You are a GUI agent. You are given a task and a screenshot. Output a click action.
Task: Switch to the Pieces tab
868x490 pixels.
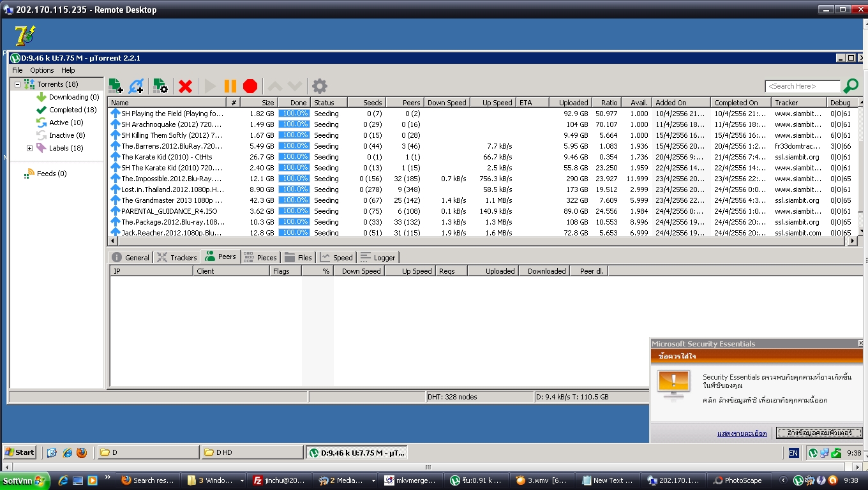tap(260, 257)
